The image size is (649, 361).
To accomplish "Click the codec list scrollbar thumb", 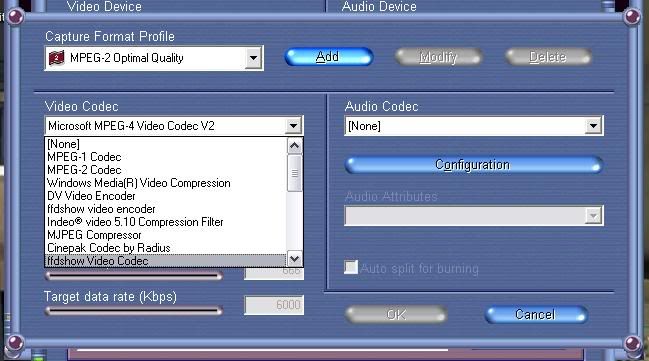I will [x=294, y=173].
